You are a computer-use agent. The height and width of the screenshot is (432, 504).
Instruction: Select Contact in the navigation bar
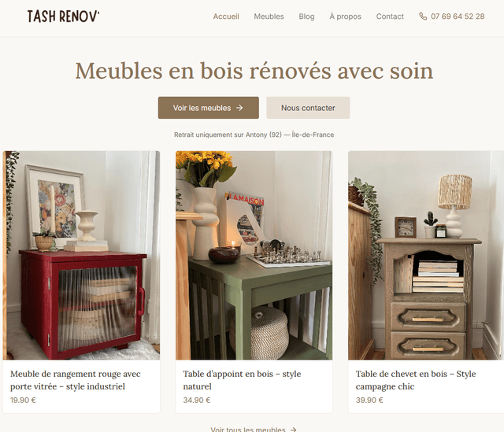390,17
